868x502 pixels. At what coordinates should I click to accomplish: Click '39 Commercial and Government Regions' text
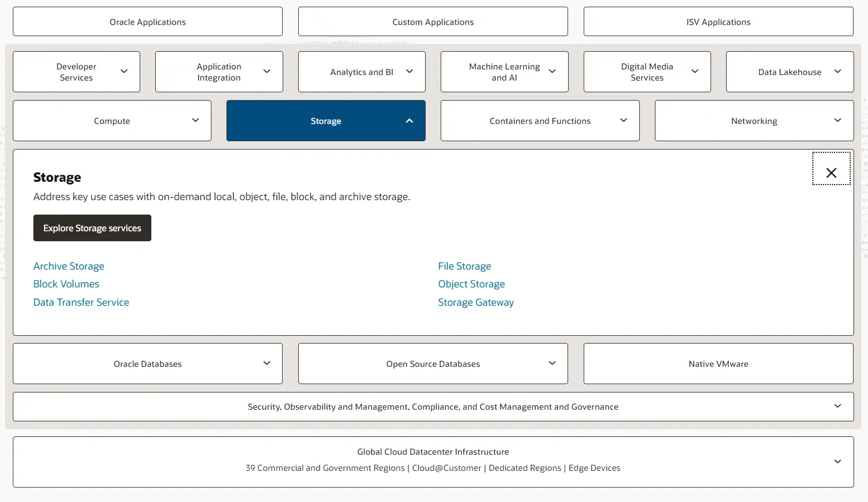325,468
